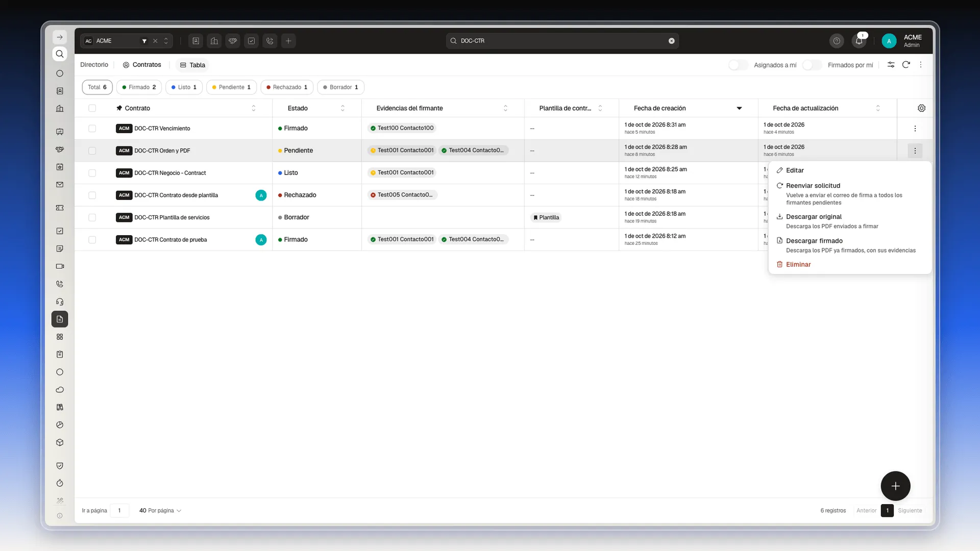This screenshot has width=980, height=551.
Task: Open the help question mark icon
Action: point(837,41)
